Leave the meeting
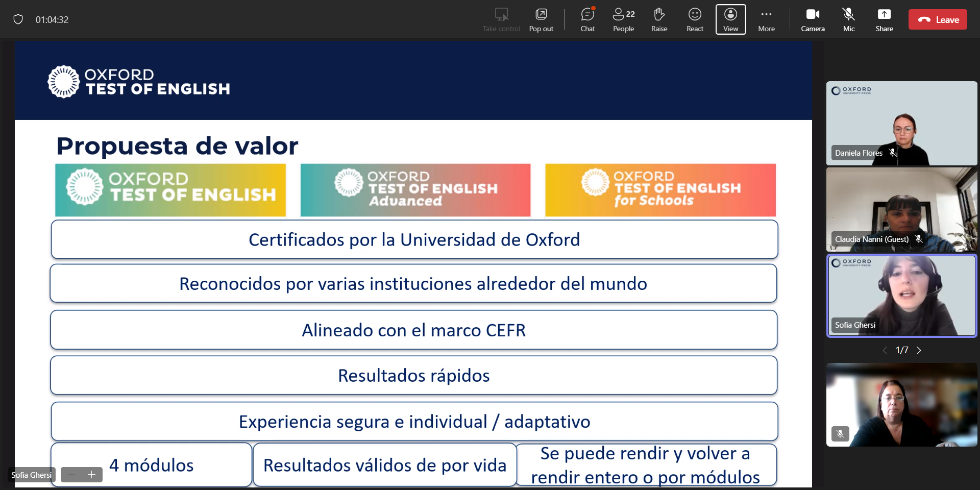The width and height of the screenshot is (980, 490). click(x=938, y=20)
